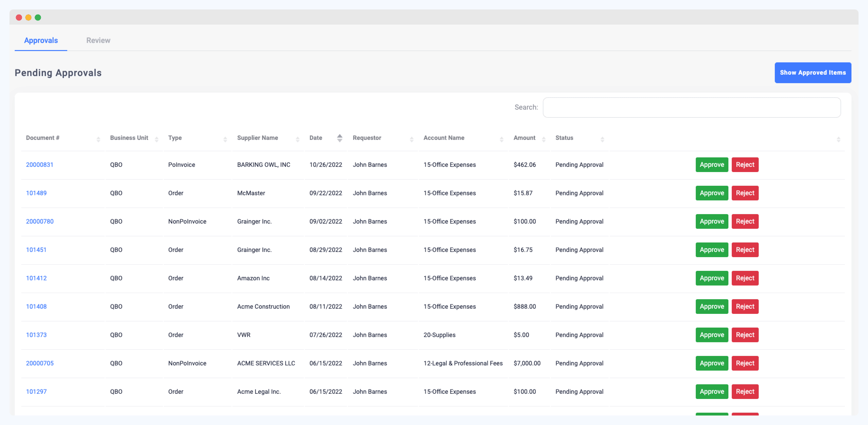This screenshot has width=868, height=425.
Task: Focus the Search input field
Action: [692, 107]
